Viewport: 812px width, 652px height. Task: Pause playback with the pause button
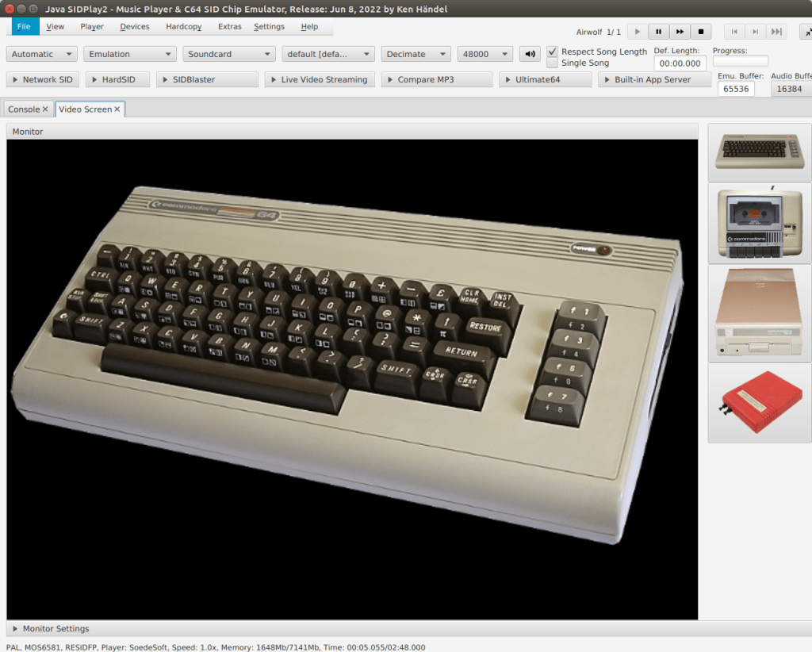coord(658,32)
